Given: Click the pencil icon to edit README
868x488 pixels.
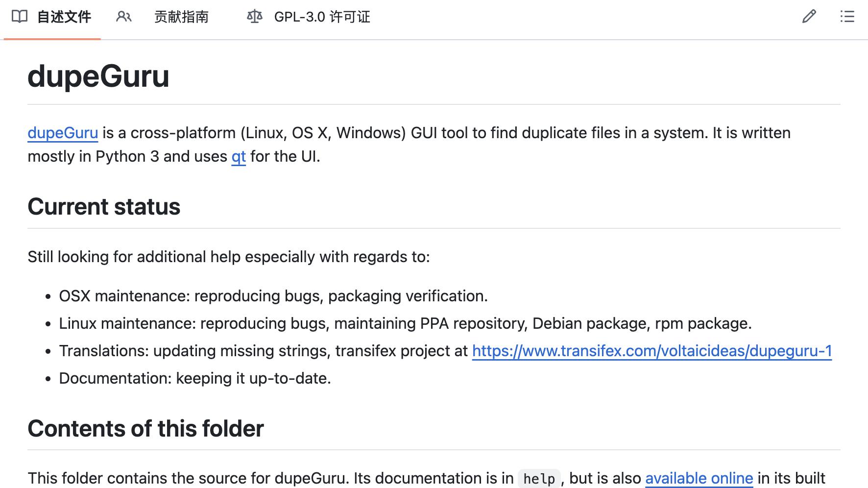Looking at the screenshot, I should click(x=809, y=17).
